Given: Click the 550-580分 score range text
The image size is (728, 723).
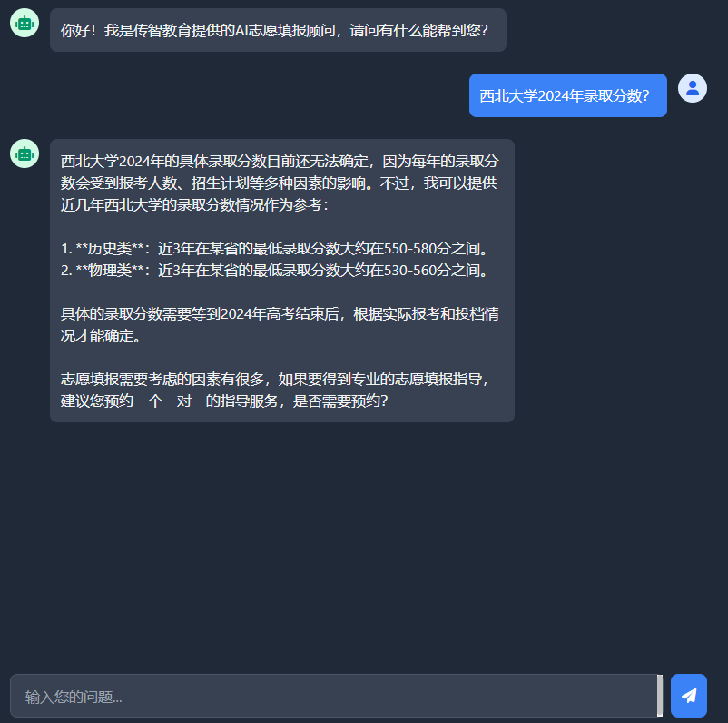Looking at the screenshot, I should [417, 249].
